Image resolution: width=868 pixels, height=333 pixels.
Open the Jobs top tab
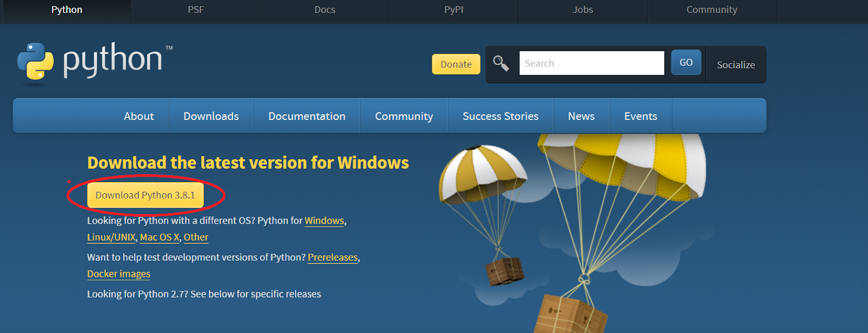583,10
